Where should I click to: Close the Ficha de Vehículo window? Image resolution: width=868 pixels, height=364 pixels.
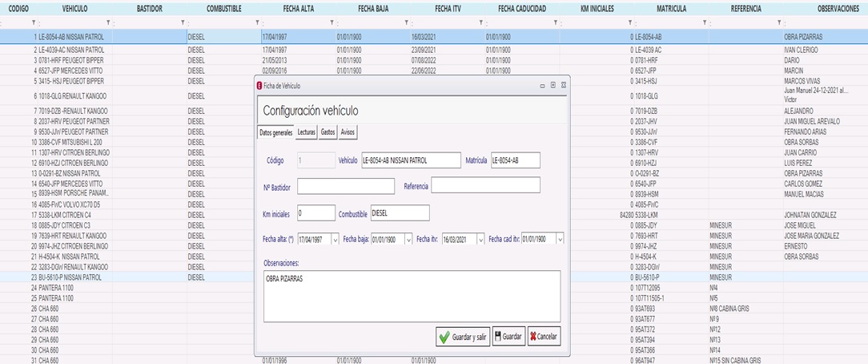pyautogui.click(x=564, y=85)
